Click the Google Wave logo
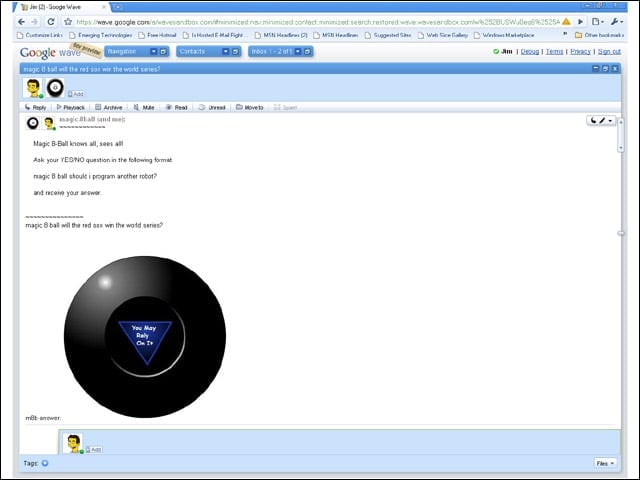This screenshot has width=640, height=480. pos(50,52)
